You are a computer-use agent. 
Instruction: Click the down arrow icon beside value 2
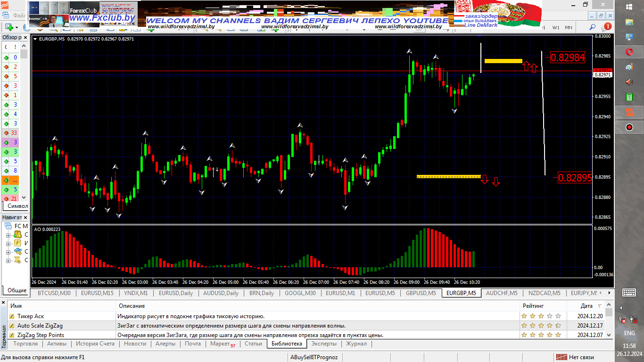[6, 67]
